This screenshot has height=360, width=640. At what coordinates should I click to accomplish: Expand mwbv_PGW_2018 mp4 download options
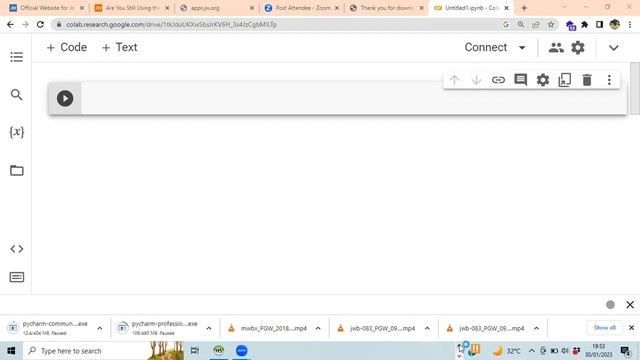coord(318,328)
